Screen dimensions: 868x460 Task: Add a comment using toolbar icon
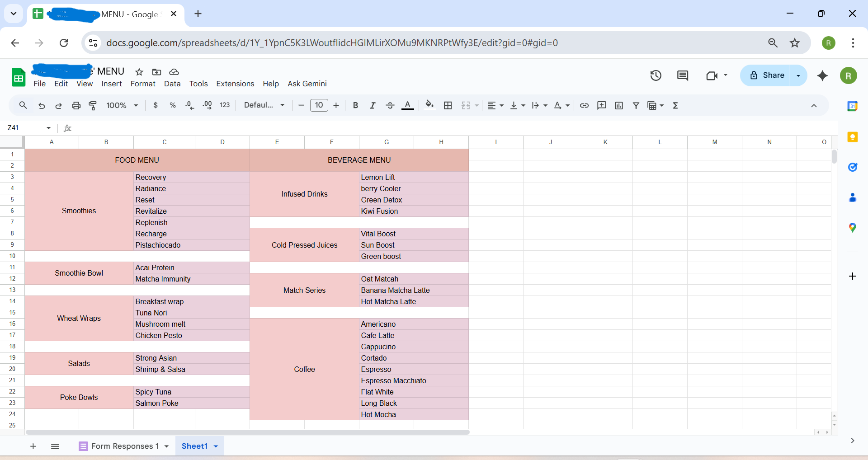click(602, 105)
